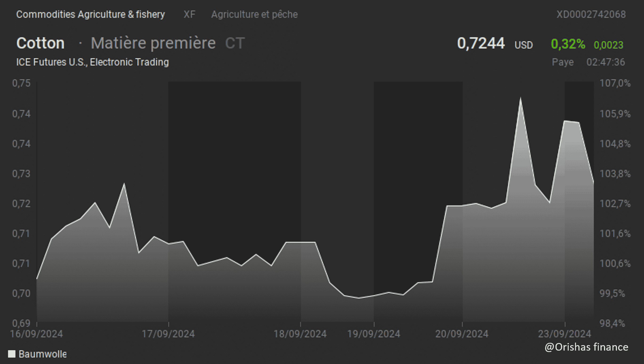
Task: Click the 0,0023 absolute change value
Action: tap(608, 45)
